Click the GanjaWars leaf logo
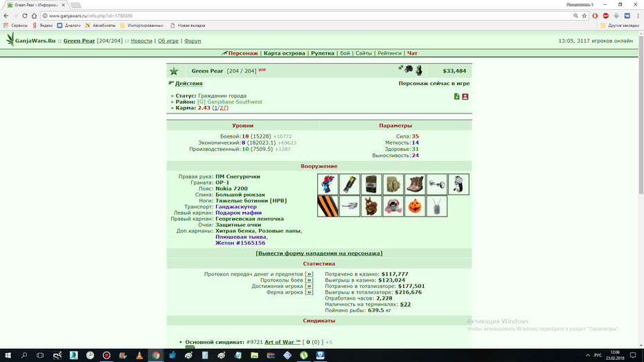Viewport: 644px width, 362px height. pos(10,40)
